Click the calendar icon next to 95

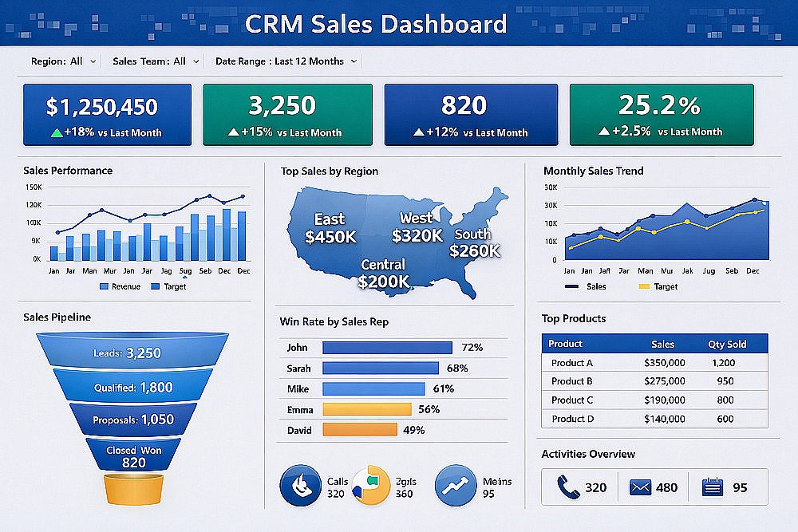[x=713, y=487]
